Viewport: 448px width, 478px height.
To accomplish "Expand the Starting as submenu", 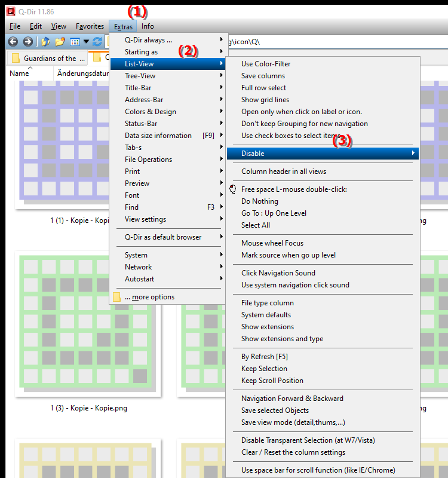I will (x=168, y=52).
